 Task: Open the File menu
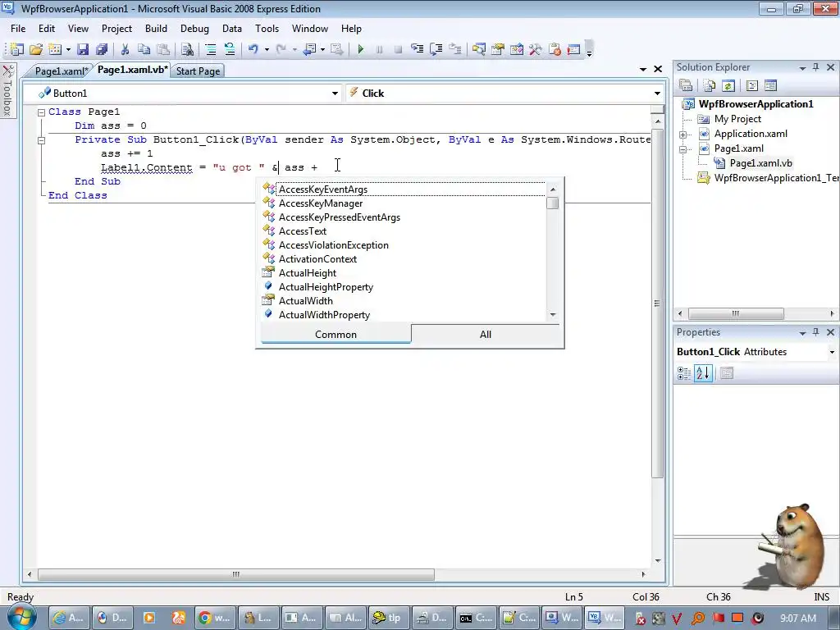(18, 29)
